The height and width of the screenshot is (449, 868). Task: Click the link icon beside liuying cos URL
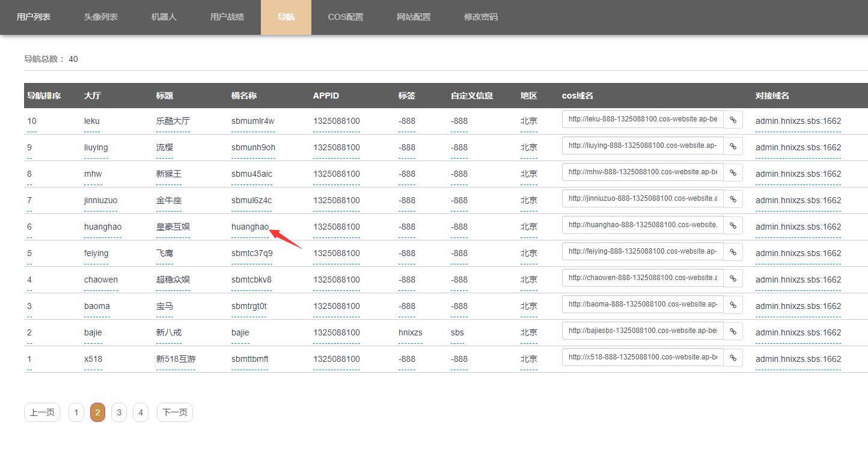click(x=733, y=146)
